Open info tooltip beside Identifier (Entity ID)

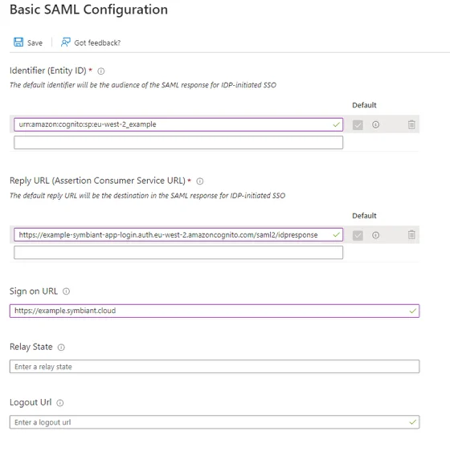pyautogui.click(x=101, y=71)
